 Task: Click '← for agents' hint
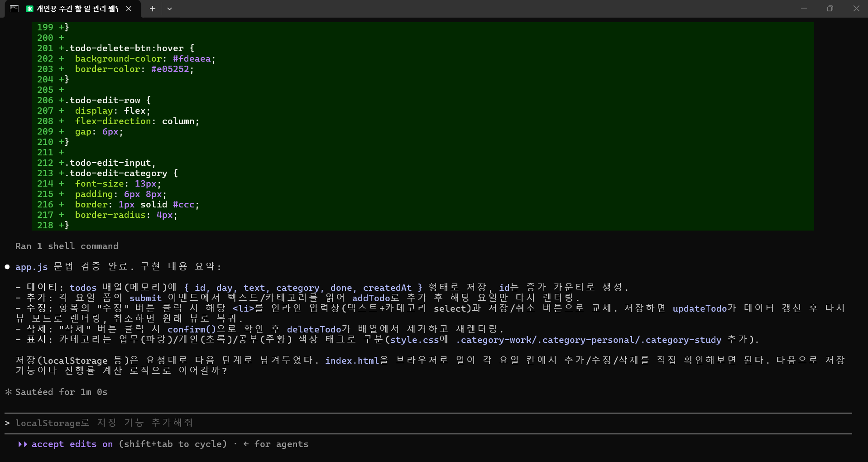click(x=276, y=444)
